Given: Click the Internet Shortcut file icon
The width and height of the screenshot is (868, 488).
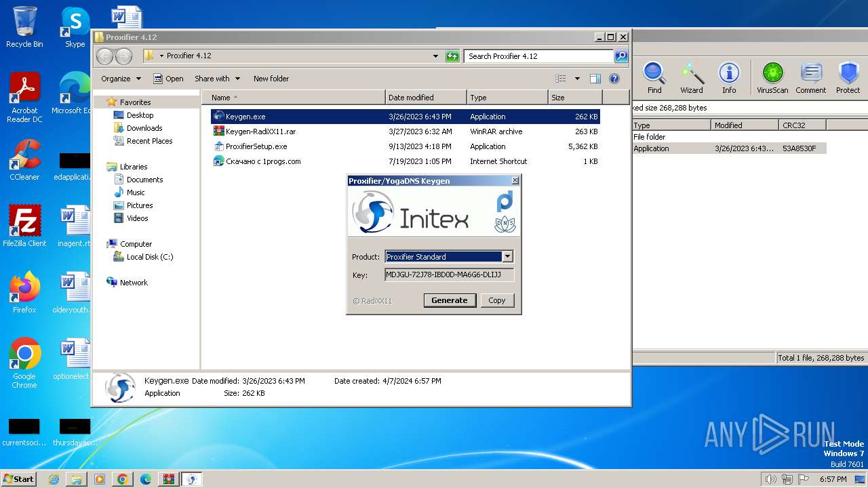Looking at the screenshot, I should coord(218,161).
